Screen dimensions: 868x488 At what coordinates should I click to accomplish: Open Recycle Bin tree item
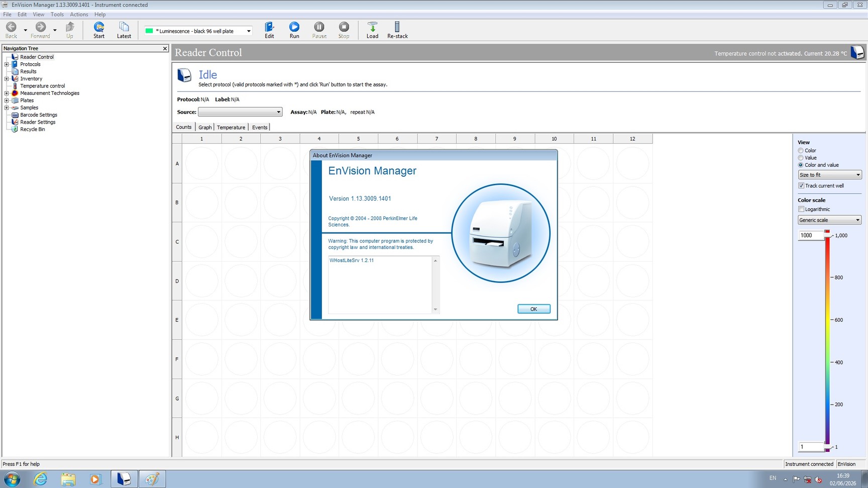click(x=32, y=129)
